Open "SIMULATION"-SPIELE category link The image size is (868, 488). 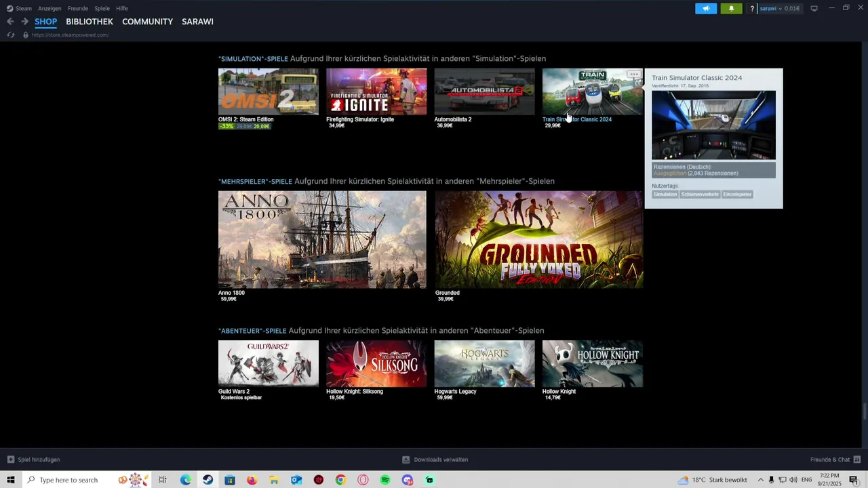pyautogui.click(x=253, y=59)
